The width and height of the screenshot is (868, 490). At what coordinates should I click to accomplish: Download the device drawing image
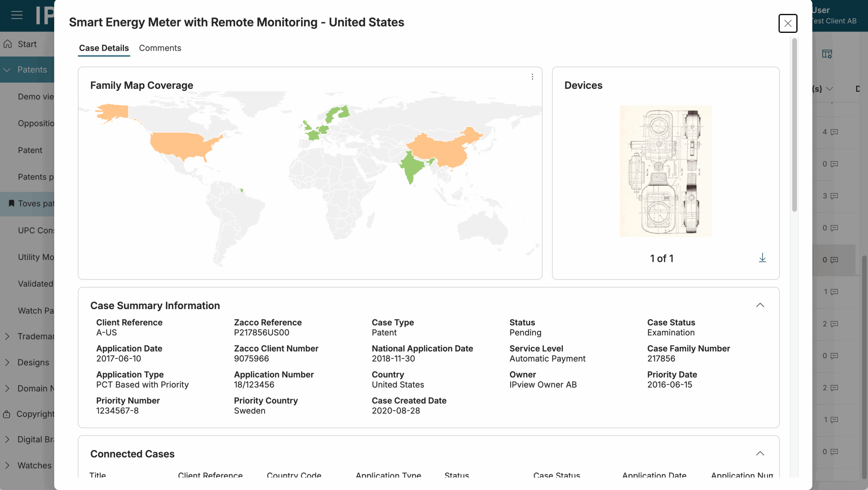762,258
